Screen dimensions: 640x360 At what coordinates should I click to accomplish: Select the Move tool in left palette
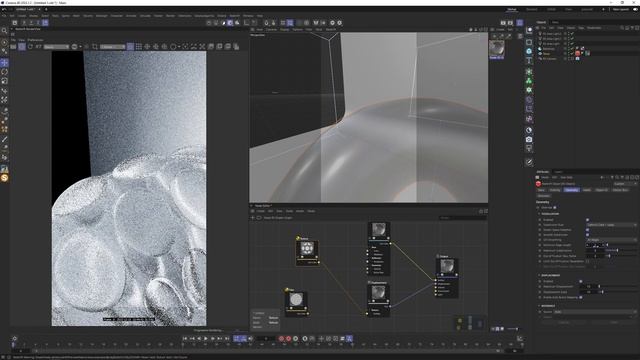[x=4, y=62]
